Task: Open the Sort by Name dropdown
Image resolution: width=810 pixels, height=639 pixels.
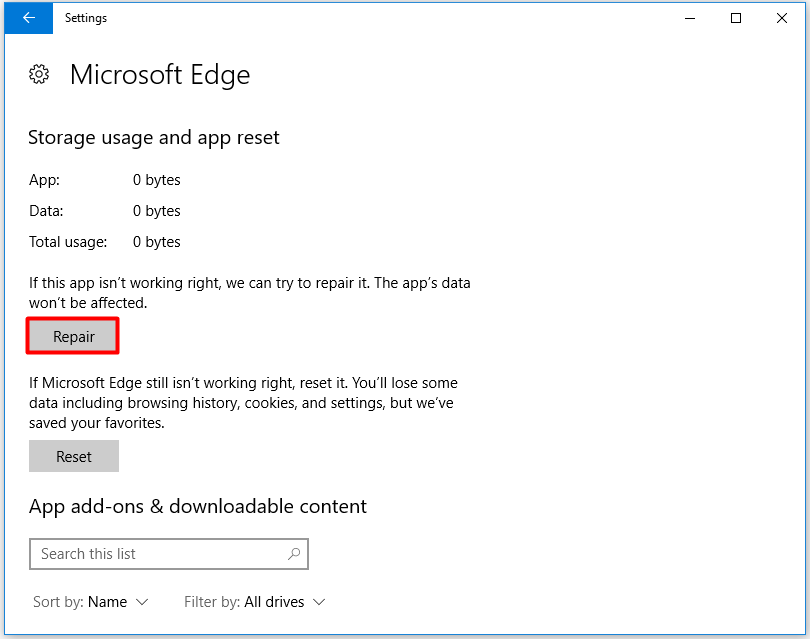Action: click(x=91, y=602)
